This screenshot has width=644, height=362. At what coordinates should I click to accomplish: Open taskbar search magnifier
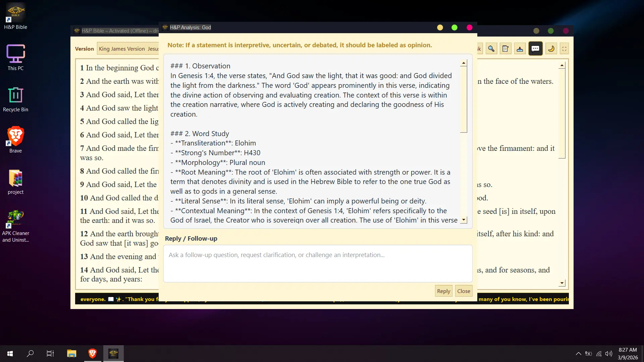pos(30,354)
